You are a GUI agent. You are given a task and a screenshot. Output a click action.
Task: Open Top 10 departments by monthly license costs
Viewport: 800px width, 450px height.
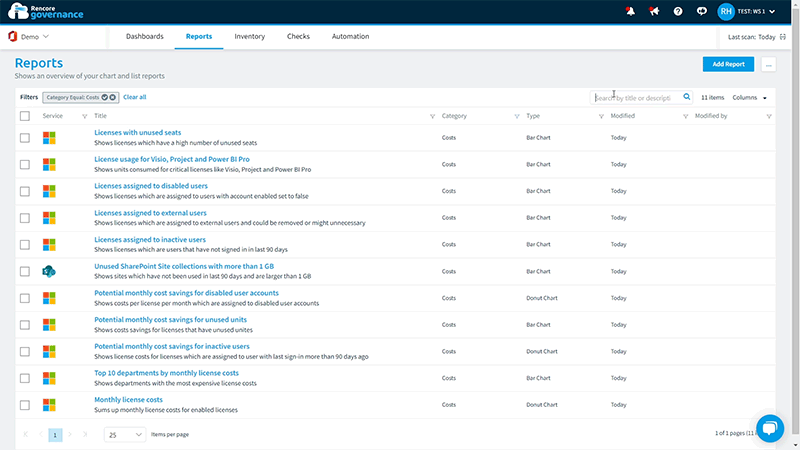[166, 373]
